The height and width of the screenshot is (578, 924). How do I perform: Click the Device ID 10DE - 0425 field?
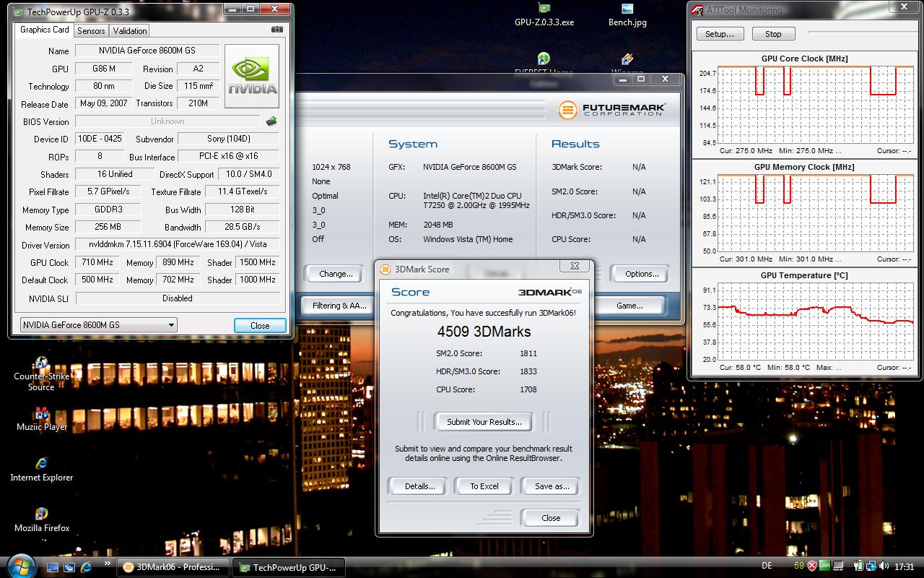point(100,139)
